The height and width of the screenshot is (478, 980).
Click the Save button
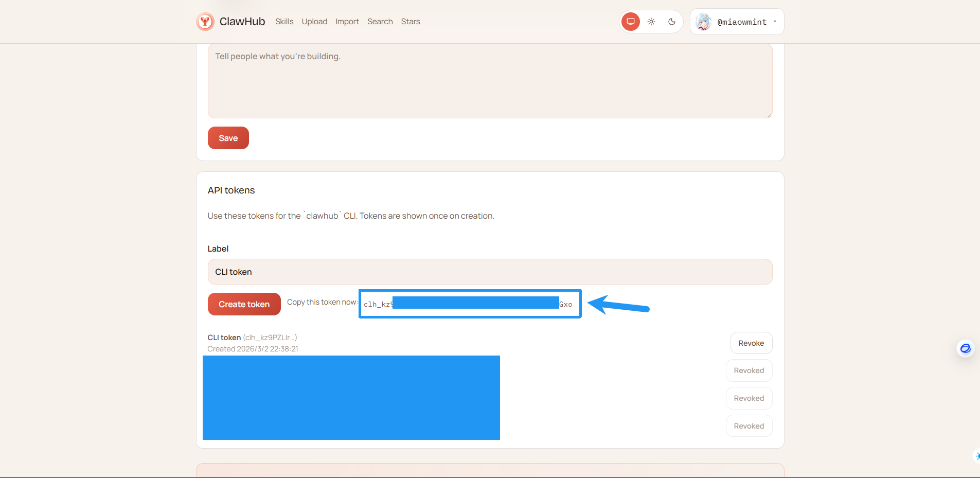pos(228,138)
